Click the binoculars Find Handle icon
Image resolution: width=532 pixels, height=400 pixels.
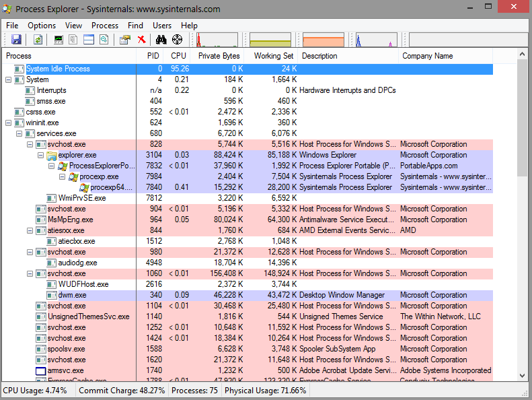(x=161, y=40)
